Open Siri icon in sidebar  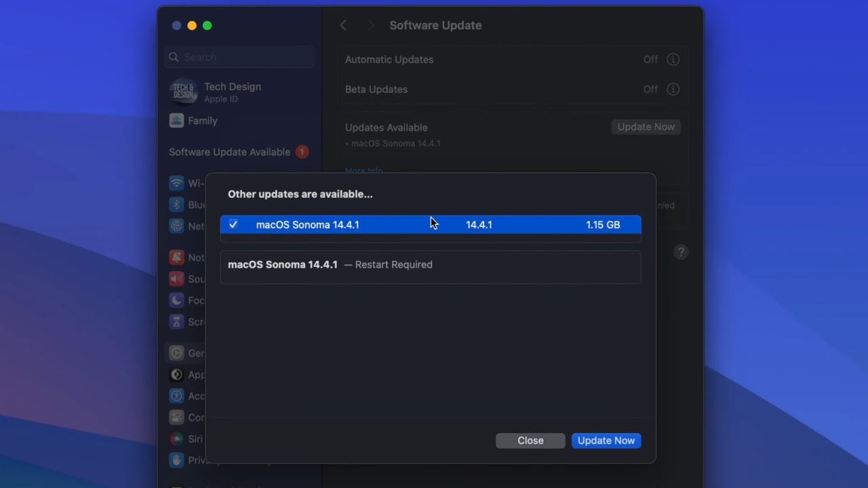[176, 439]
